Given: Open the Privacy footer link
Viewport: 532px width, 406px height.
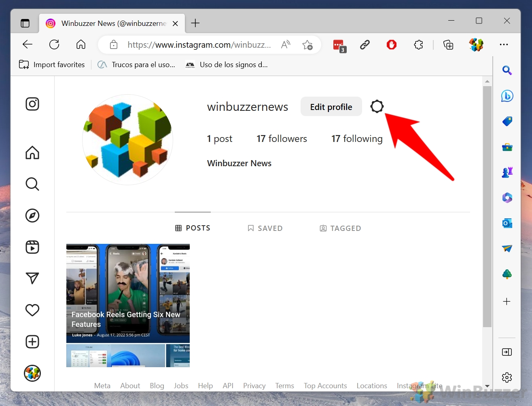Looking at the screenshot, I should click(x=254, y=386).
